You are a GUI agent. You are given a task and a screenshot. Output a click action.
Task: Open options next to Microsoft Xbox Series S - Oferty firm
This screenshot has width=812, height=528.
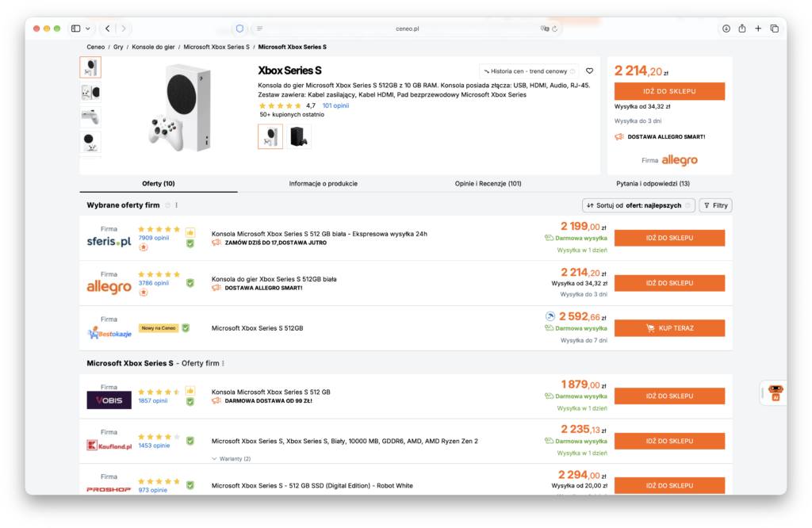223,363
